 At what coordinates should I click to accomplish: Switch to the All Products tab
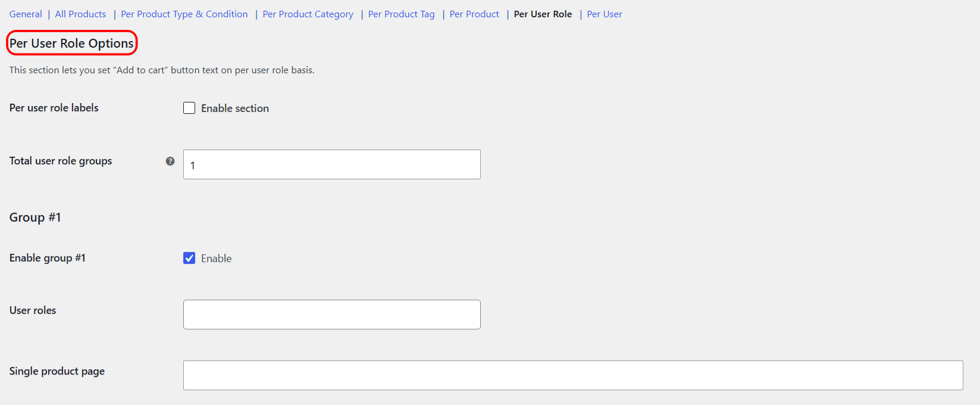(80, 14)
